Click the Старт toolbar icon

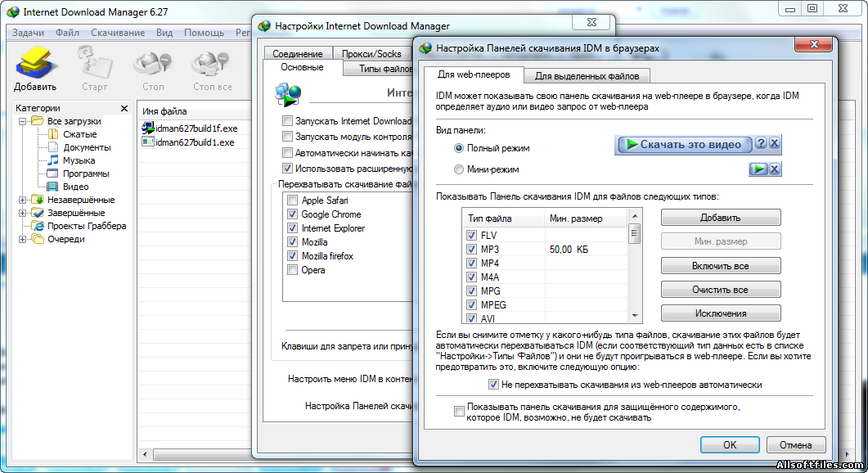(x=95, y=62)
